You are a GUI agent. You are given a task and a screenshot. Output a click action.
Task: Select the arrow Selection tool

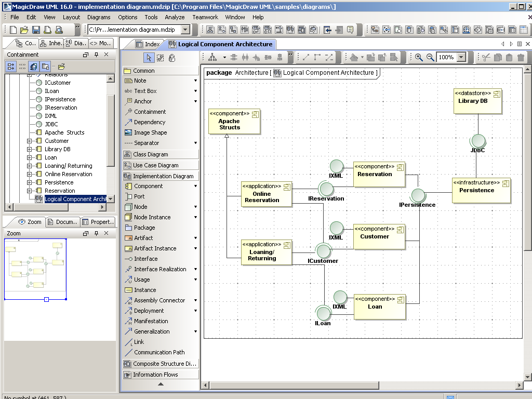click(x=149, y=58)
